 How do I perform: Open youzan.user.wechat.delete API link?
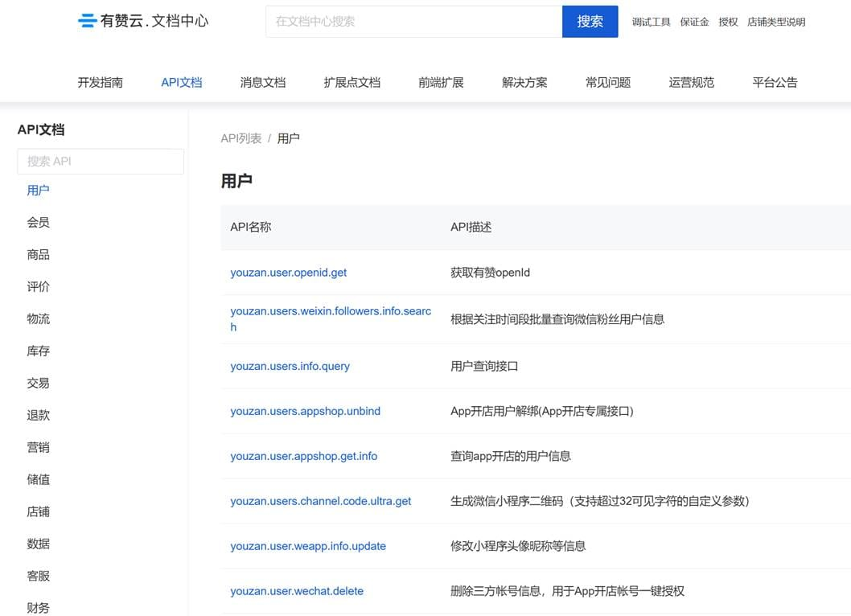[x=296, y=591]
